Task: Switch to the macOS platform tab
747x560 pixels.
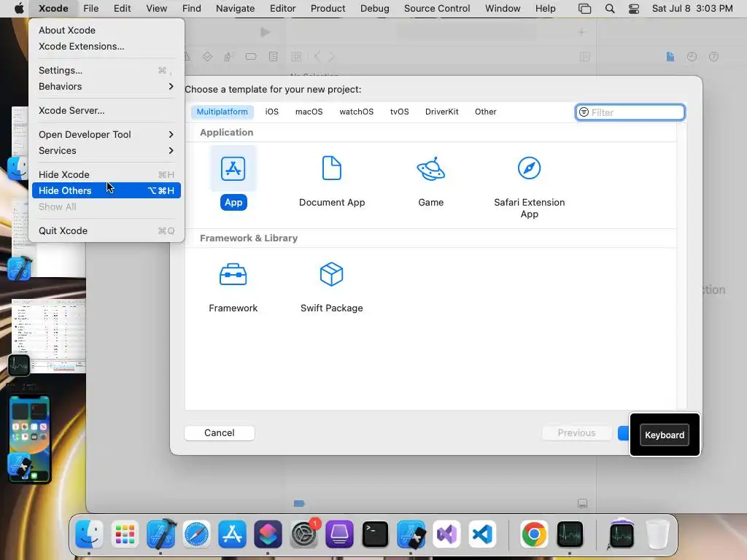Action: (x=309, y=112)
